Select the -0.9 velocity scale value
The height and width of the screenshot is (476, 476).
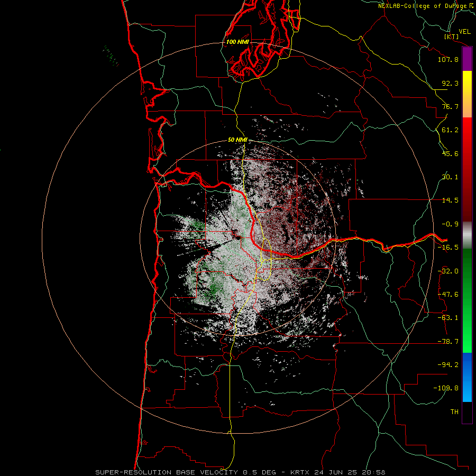pos(450,224)
